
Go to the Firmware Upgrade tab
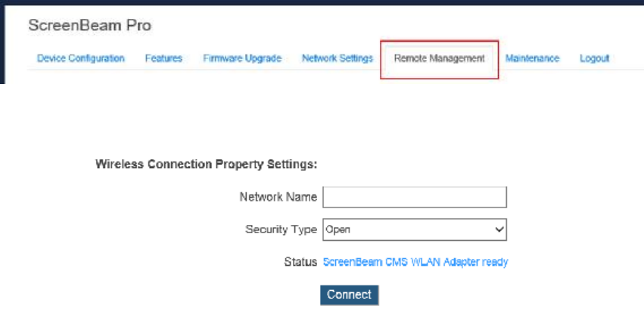click(242, 58)
